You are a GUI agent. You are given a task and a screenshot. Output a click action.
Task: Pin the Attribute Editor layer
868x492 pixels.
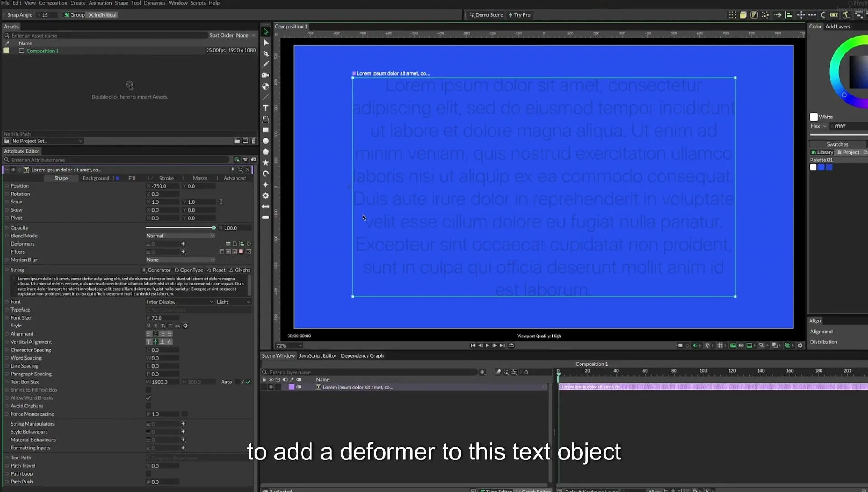pyautogui.click(x=233, y=170)
